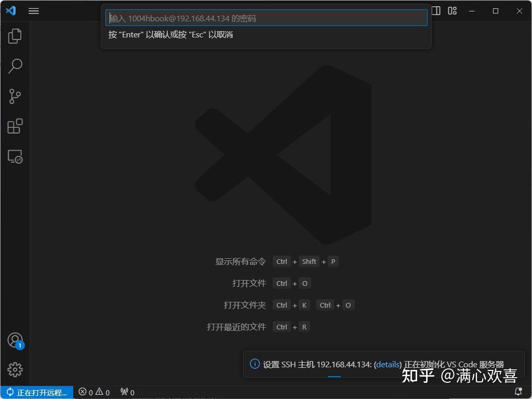
Task: Click the radio tower ports icon in status bar
Action: (x=127, y=392)
